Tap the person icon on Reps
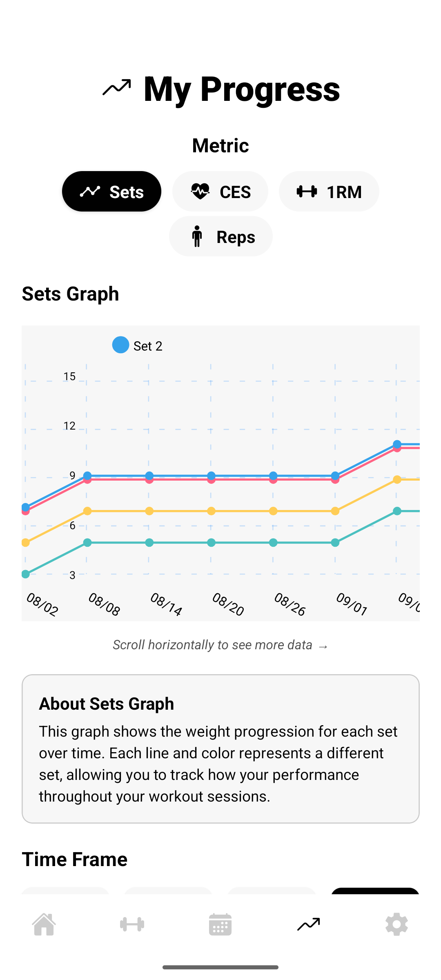 point(197,236)
